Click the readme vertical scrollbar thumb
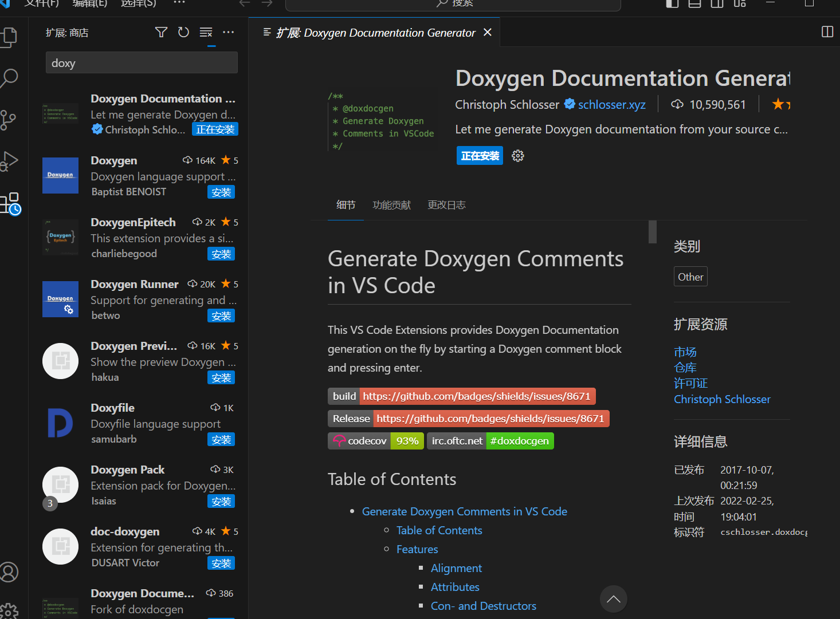 click(653, 231)
